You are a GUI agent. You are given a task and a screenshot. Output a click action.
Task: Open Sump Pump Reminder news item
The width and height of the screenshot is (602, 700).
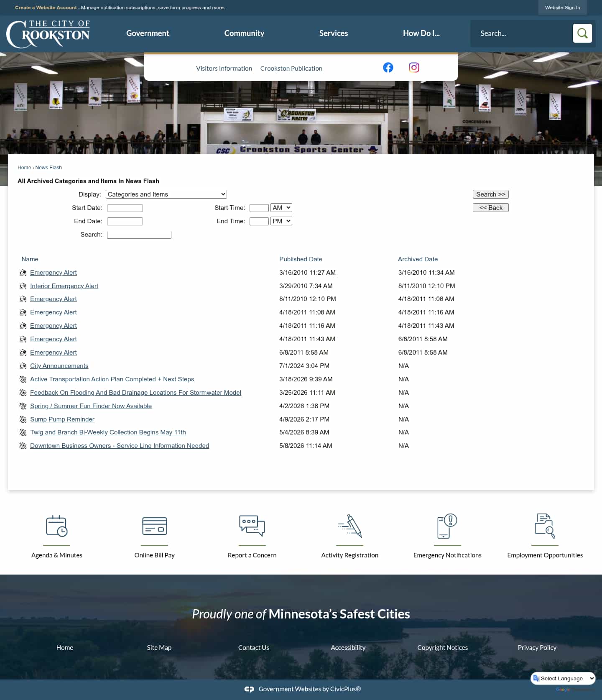62,419
